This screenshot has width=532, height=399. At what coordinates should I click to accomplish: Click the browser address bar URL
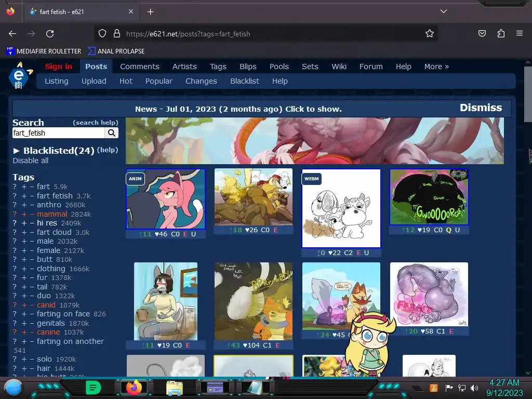coord(188,34)
